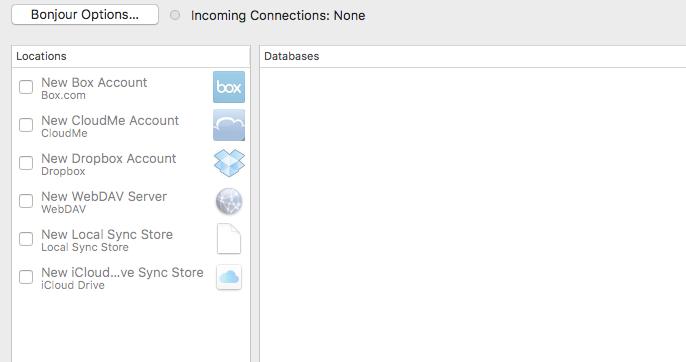This screenshot has width=686, height=362.
Task: Click the gray Local Sync Store subtitle text
Action: (85, 248)
